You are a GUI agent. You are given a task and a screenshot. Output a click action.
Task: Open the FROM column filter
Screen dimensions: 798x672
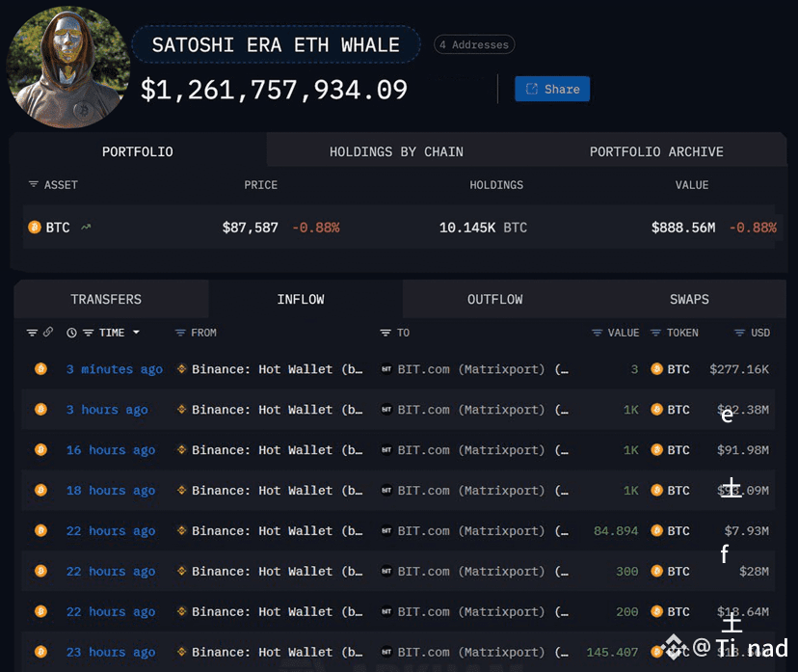coord(180,333)
